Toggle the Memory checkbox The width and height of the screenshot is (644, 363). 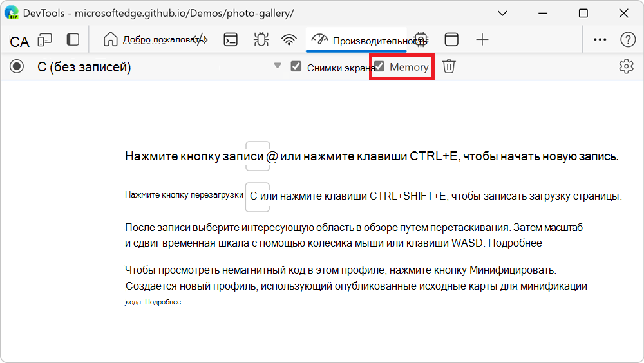pos(379,66)
